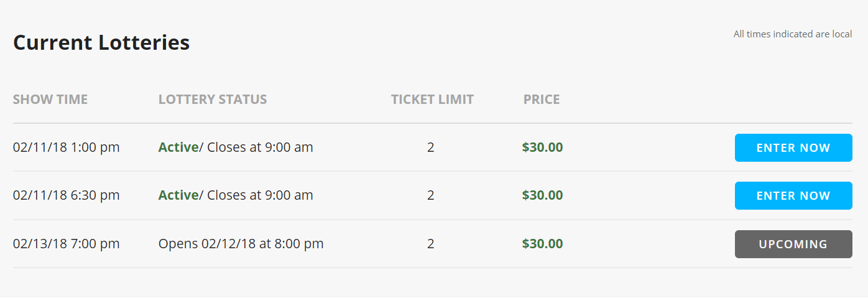Click Enter Now for the 6:30 pm show
The image size is (868, 298).
(x=793, y=195)
